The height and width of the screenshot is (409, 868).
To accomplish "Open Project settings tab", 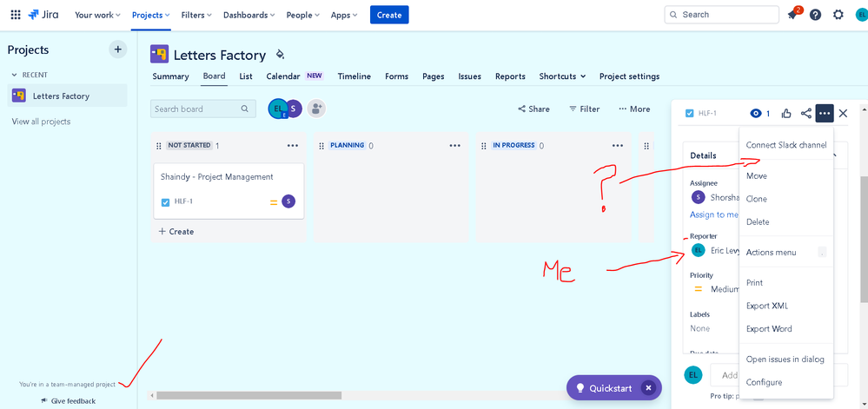I will tap(629, 76).
